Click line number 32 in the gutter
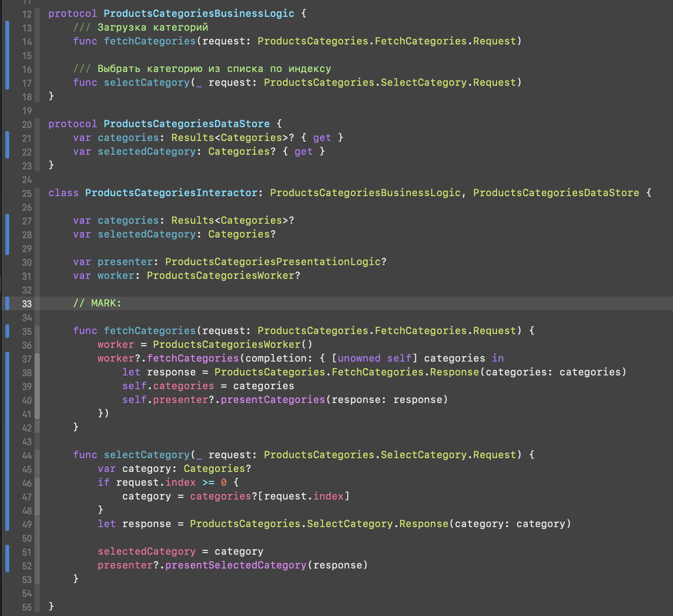 [x=27, y=290]
